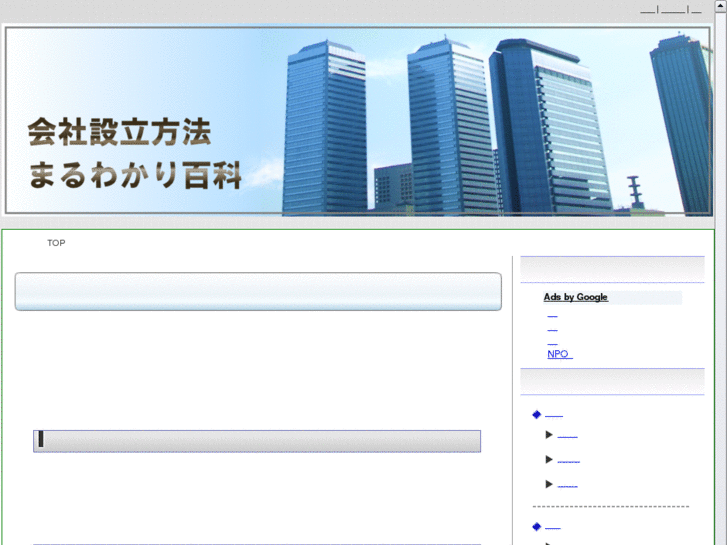This screenshot has width=727, height=545.
Task: Click the vertical scrollbar track
Action: click(x=721, y=277)
